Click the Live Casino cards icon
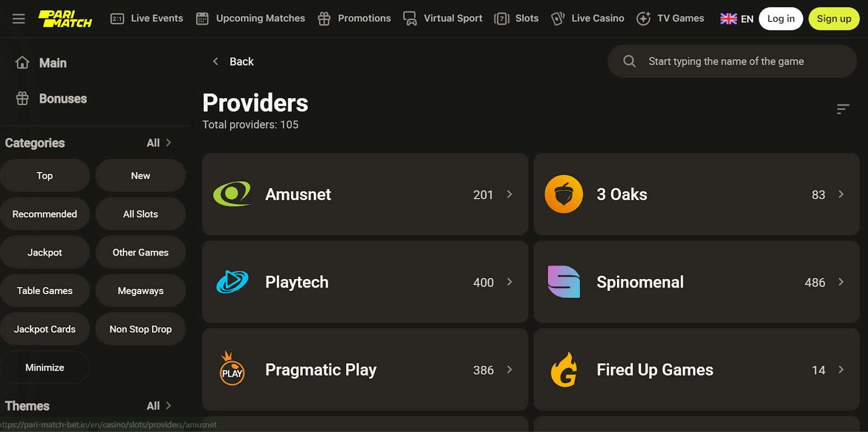The image size is (868, 432). (x=558, y=19)
